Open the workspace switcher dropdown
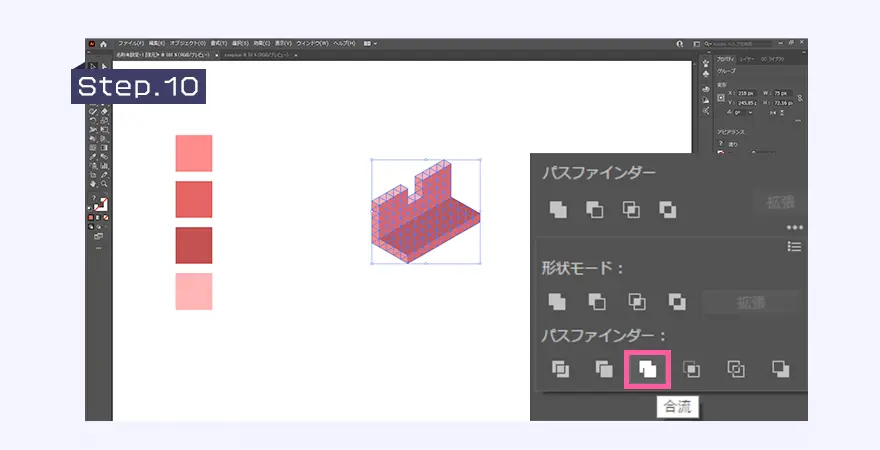The height and width of the screenshot is (450, 880). (696, 44)
